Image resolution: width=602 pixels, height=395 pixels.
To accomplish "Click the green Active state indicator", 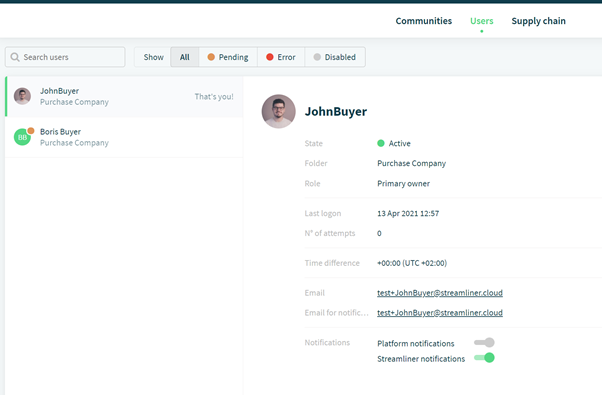I will click(x=381, y=143).
